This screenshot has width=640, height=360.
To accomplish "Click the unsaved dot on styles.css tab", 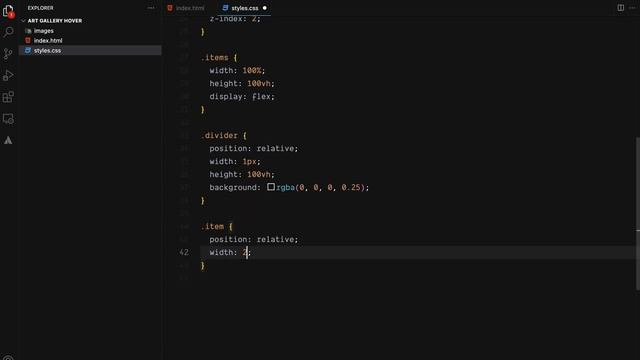I will tap(264, 8).
